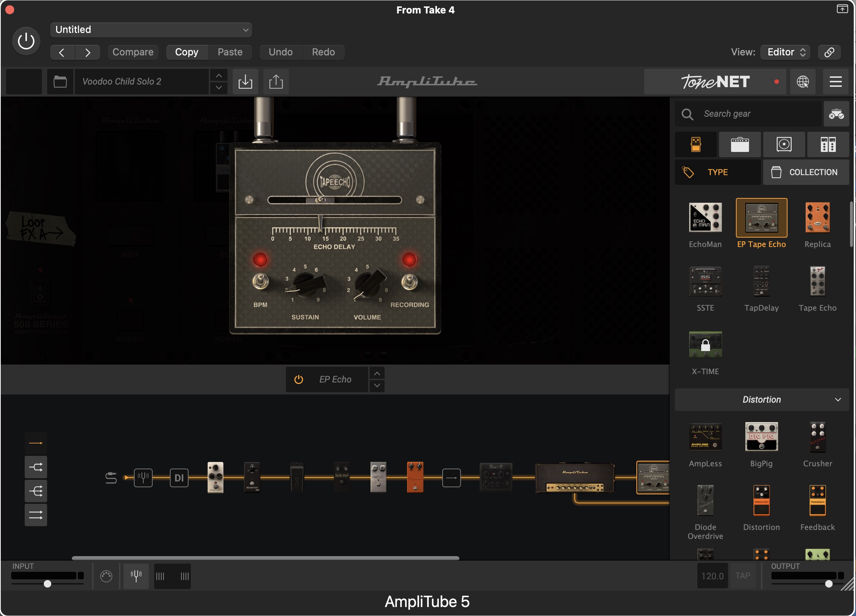856x616 pixels.
Task: Select the EchoMan pedal
Action: [x=705, y=217]
